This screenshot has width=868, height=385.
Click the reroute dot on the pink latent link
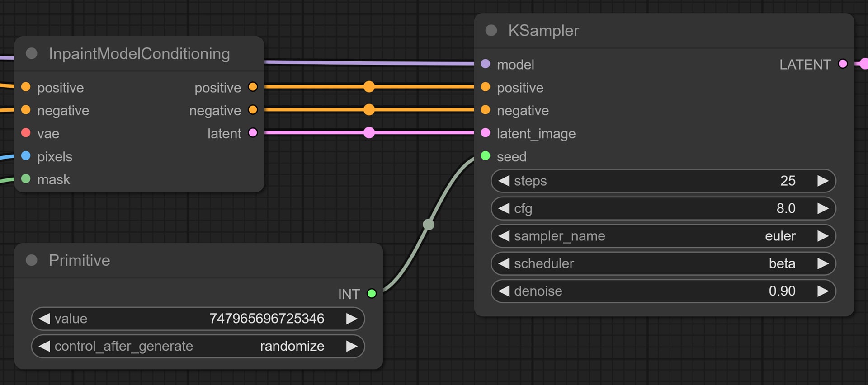(369, 133)
